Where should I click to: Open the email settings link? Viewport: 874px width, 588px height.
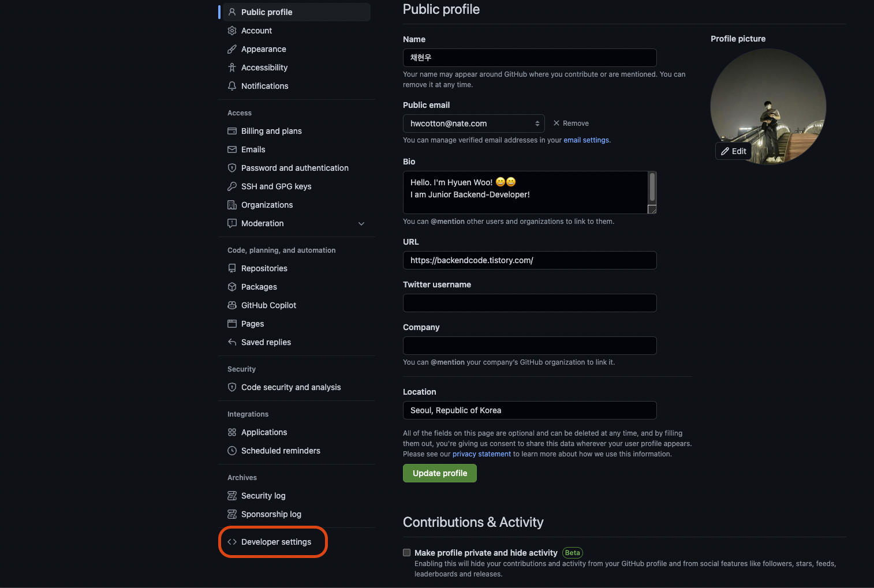tap(586, 140)
